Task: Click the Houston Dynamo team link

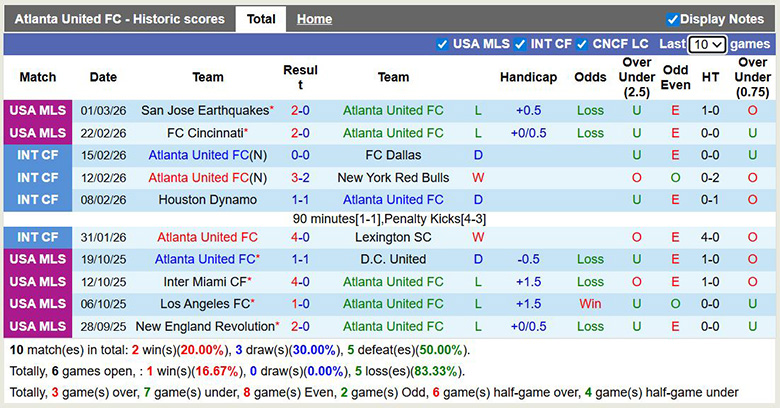Action: 208,200
